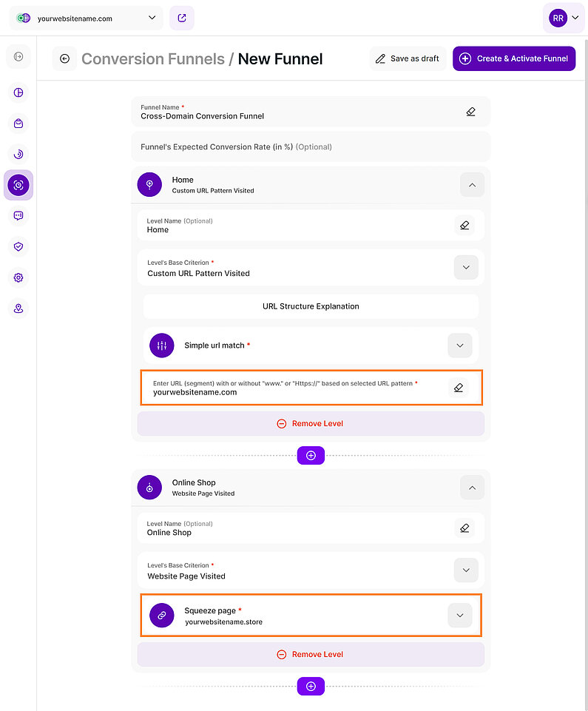Click the external link icon next to site name
Viewport: 588px width, 711px height.
(181, 16)
